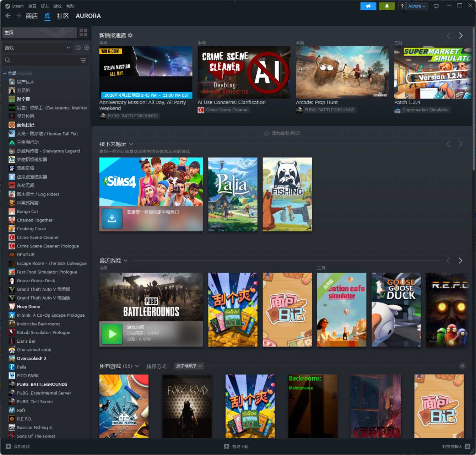Collapse the 全部 games list
476x455 pixels.
point(5,73)
